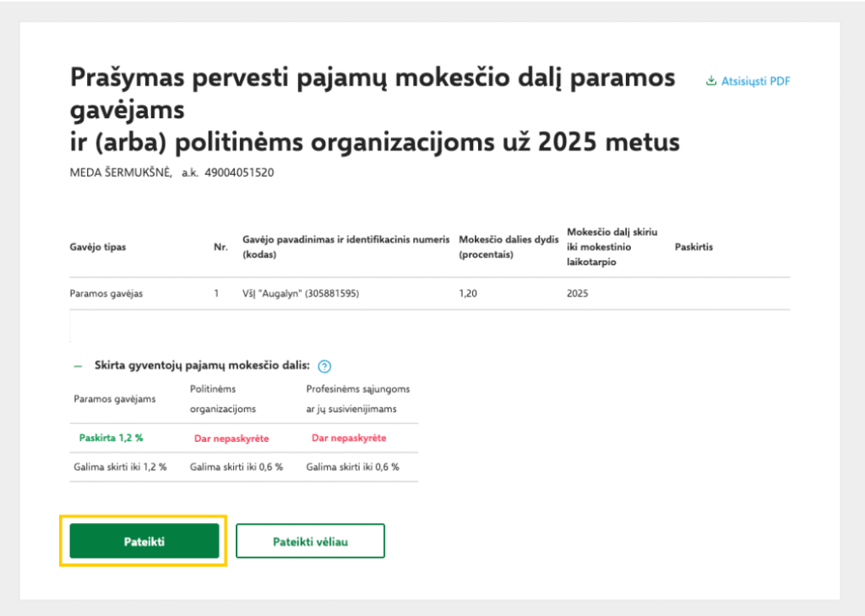Choose the Pateikti vėliau button

[x=310, y=542]
